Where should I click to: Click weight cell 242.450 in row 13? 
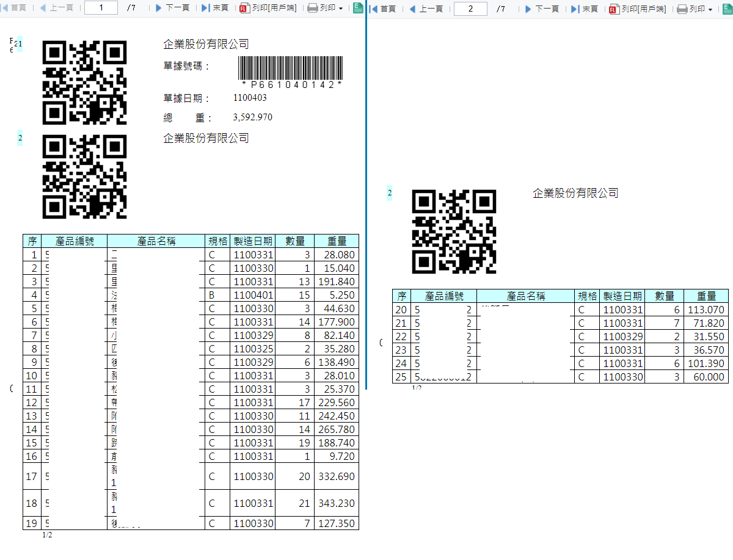(337, 416)
